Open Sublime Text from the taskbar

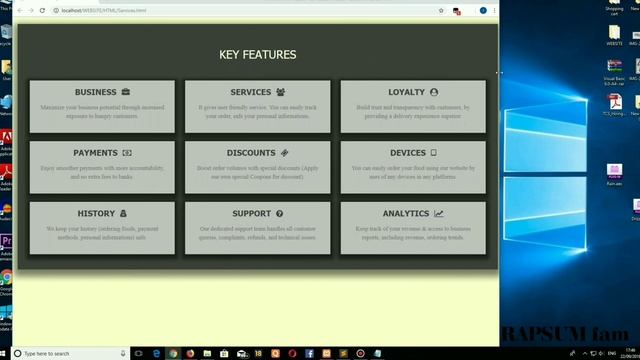point(343,353)
